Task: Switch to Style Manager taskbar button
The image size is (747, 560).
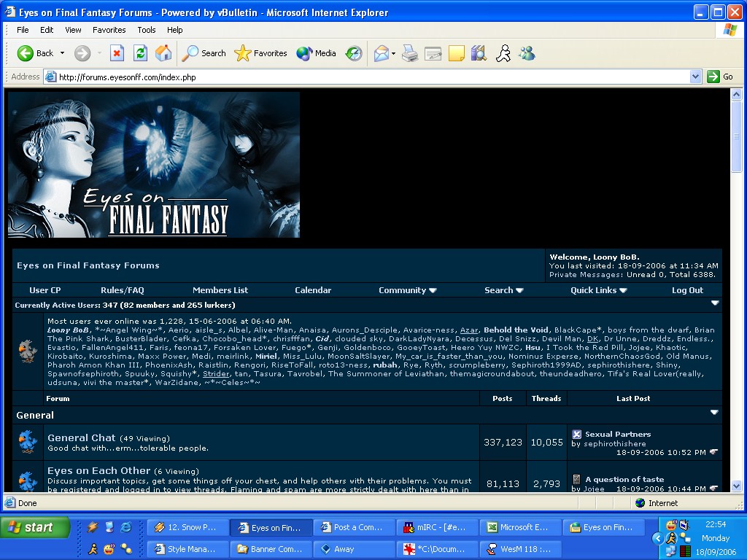Action: coord(187,548)
